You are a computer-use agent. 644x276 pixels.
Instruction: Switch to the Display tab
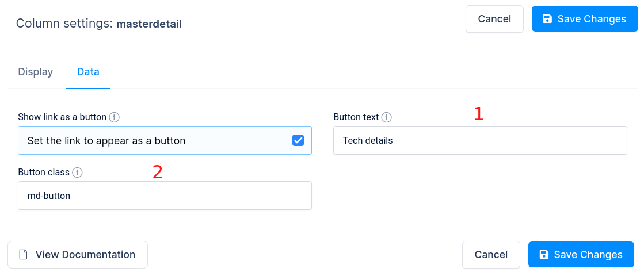tap(35, 72)
